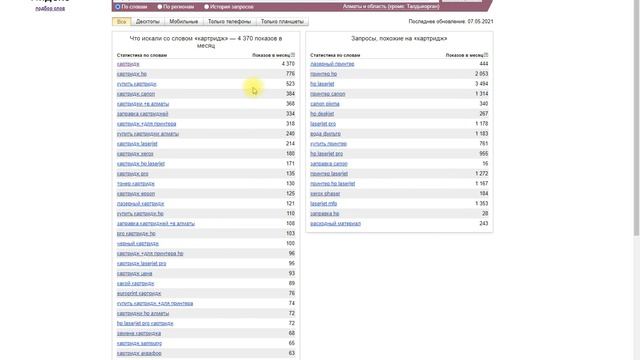Open the 'принтер hp laserjet' link with 1 167 impressions
Screen dimensions: 640x360
333,184
